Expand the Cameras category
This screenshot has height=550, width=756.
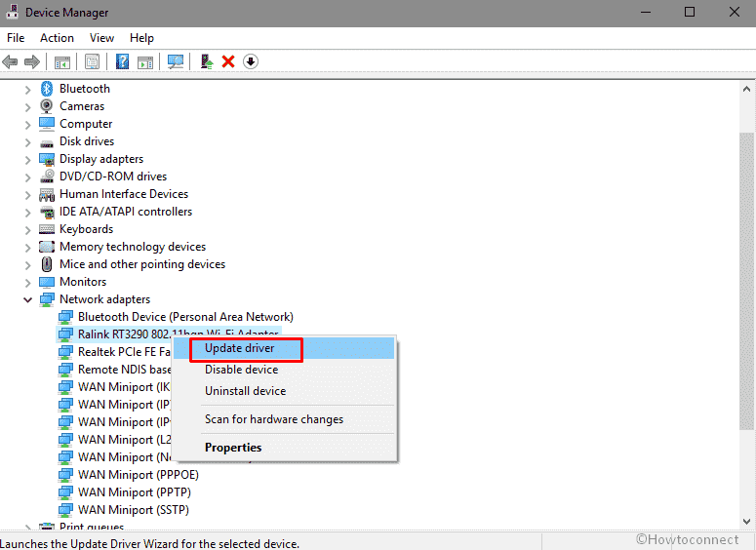click(x=27, y=107)
